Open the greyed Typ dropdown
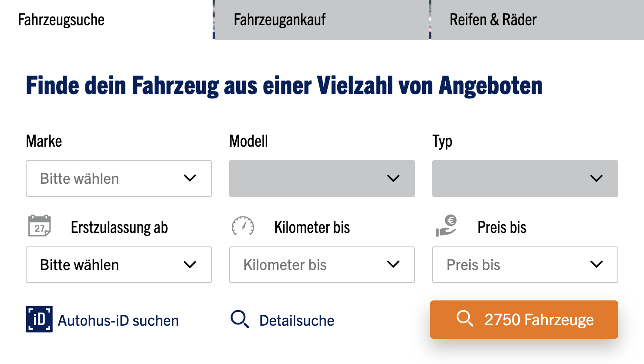The height and width of the screenshot is (364, 644). (525, 179)
